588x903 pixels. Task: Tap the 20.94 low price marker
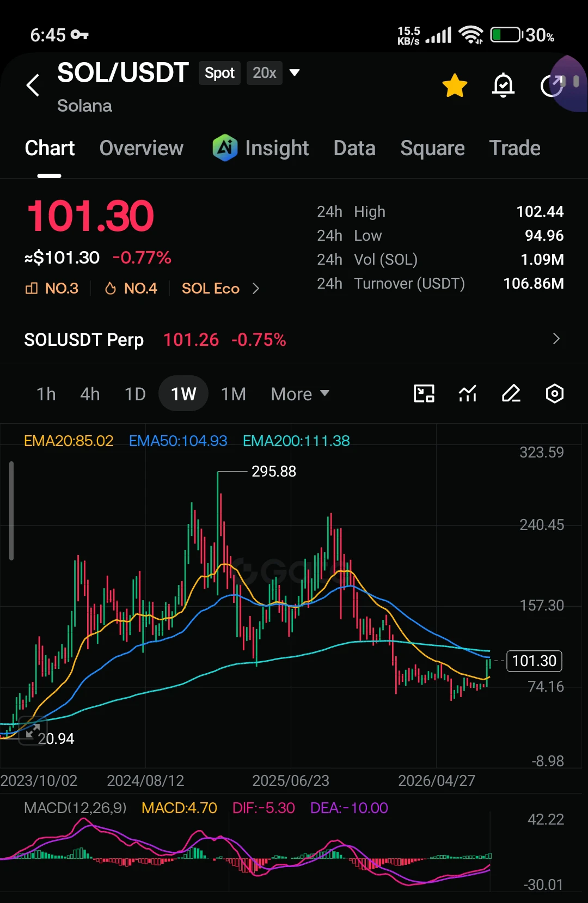pyautogui.click(x=56, y=739)
